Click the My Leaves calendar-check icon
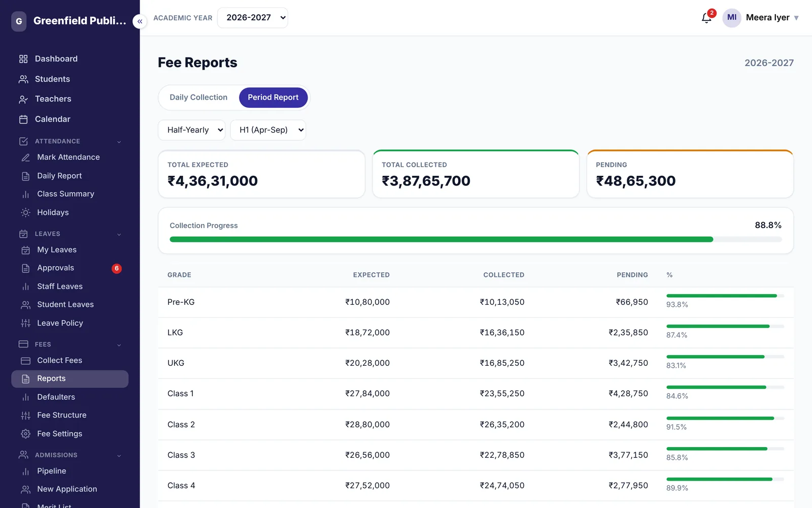Viewport: 812px width, 508px height. tap(25, 250)
